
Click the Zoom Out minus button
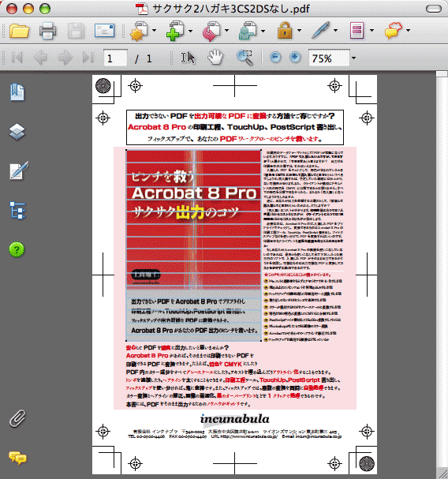[275, 58]
